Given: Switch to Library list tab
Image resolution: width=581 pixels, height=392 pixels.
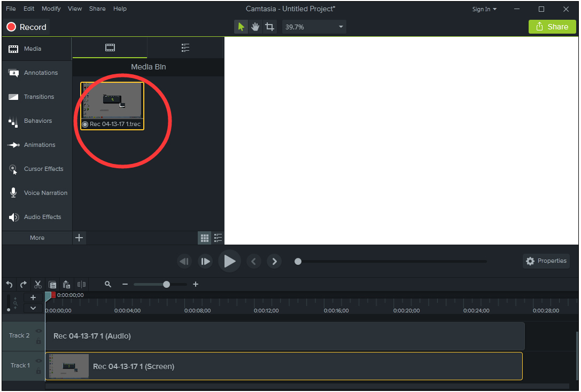Looking at the screenshot, I should point(185,48).
